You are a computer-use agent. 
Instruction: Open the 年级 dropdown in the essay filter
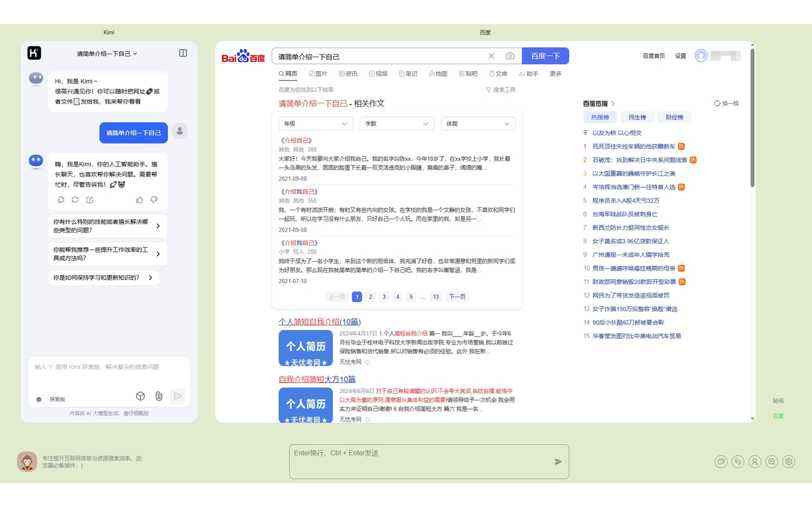click(x=315, y=123)
